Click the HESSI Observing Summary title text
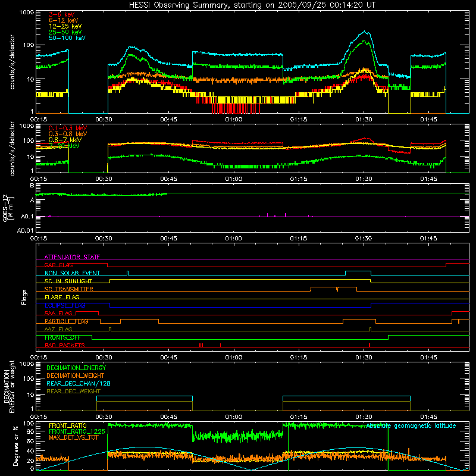The height and width of the screenshot is (476, 476). 252,5
